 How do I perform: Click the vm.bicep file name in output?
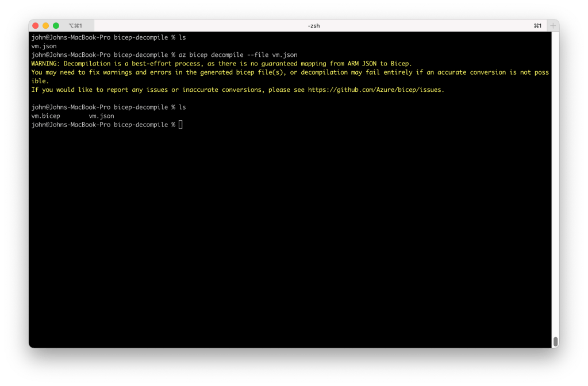pyautogui.click(x=46, y=116)
